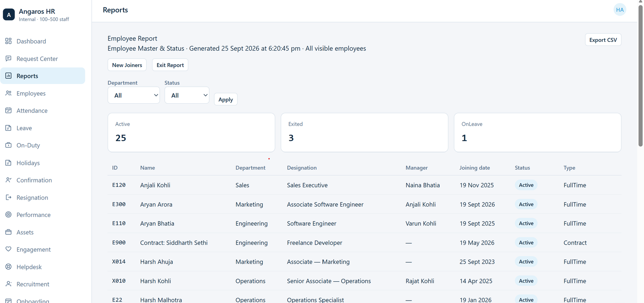Open Request Center from sidebar
The height and width of the screenshot is (303, 644).
43,58
